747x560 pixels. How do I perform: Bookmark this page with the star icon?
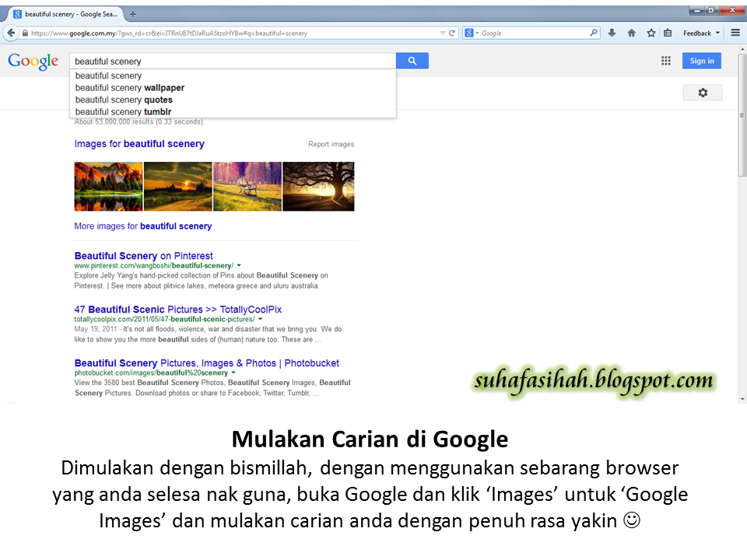point(651,33)
